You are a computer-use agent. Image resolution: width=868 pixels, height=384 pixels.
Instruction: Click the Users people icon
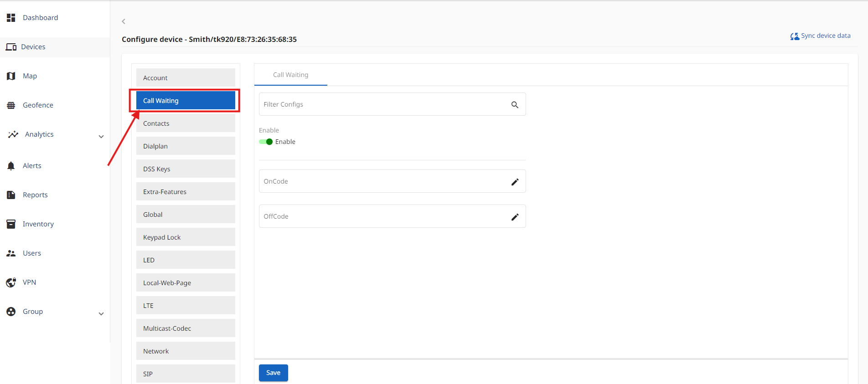[11, 253]
